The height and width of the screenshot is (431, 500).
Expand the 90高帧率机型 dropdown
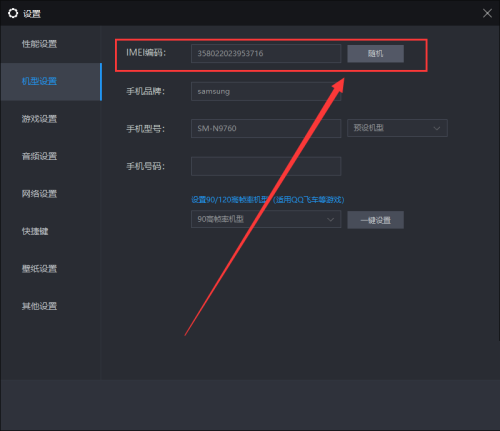click(x=266, y=219)
